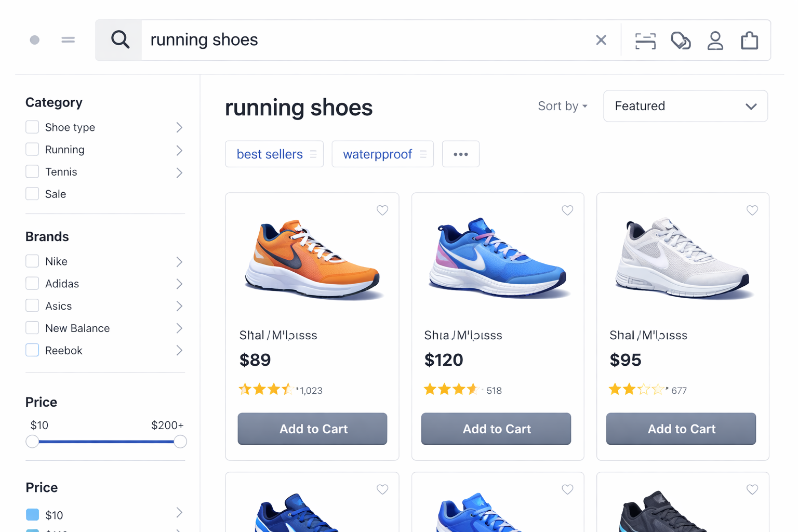Clear the search text with X icon
798x532 pixels.
click(601, 40)
